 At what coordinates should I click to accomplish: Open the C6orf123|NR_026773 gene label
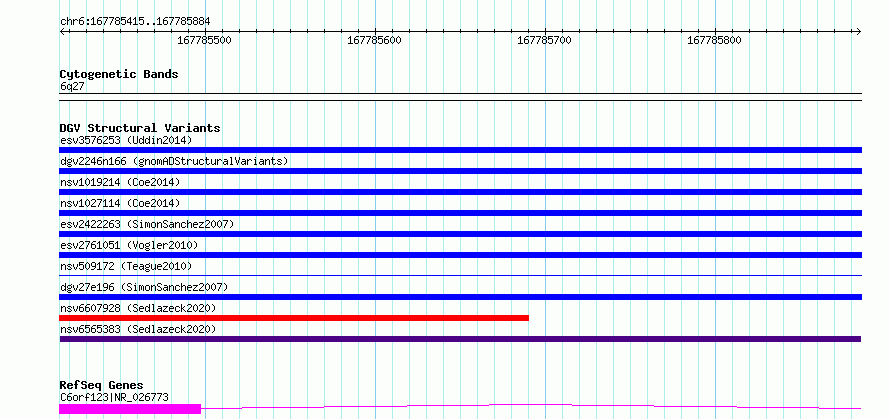click(114, 397)
